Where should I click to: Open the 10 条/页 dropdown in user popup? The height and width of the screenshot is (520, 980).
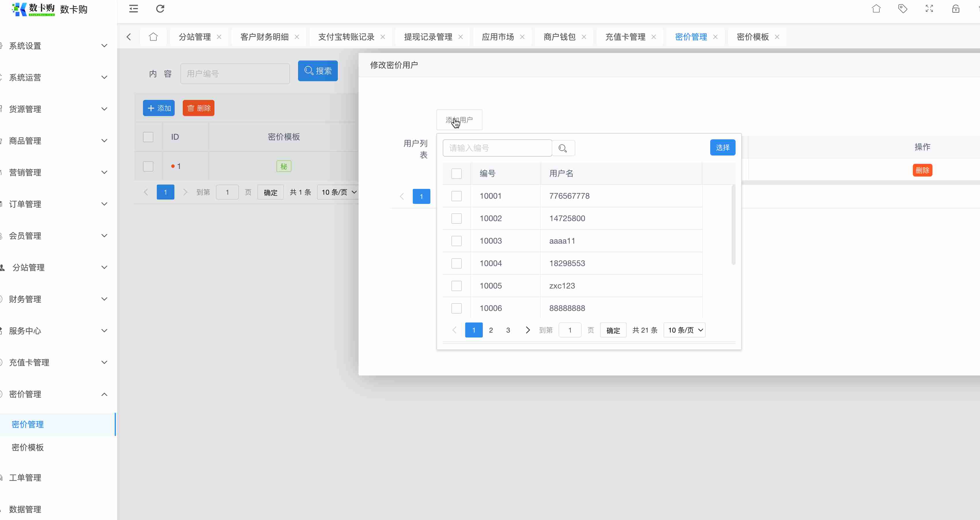(684, 330)
